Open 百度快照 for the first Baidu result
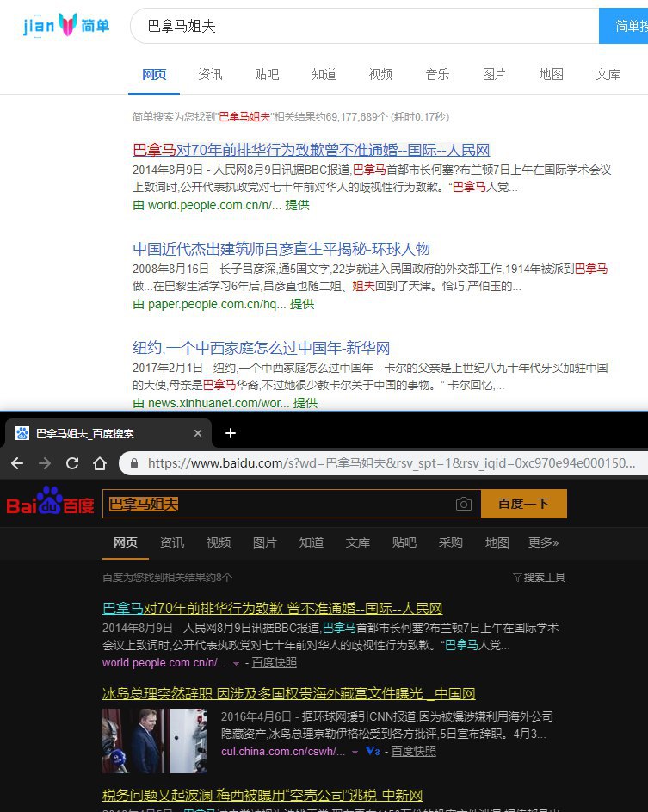648x812 pixels. pyautogui.click(x=275, y=662)
